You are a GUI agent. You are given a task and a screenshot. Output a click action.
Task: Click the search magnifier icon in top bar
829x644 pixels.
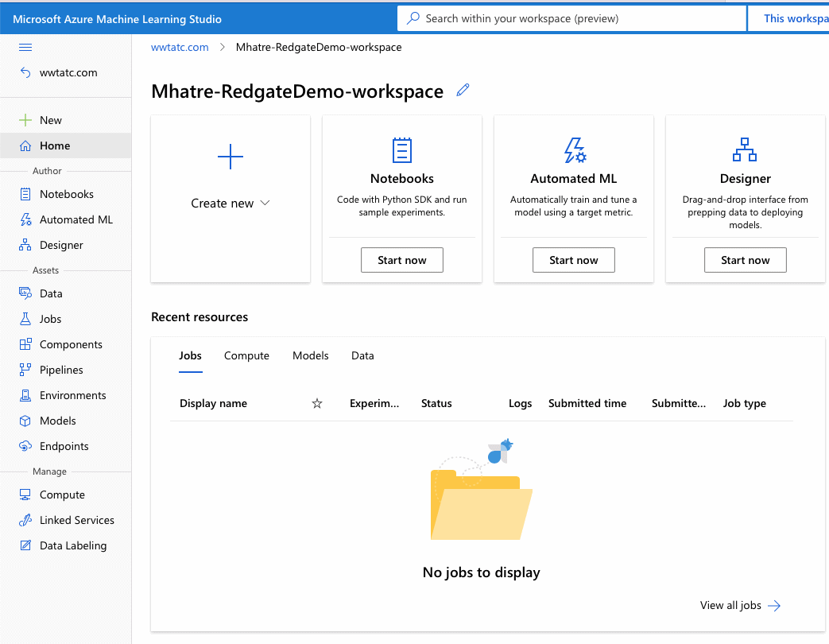(413, 18)
